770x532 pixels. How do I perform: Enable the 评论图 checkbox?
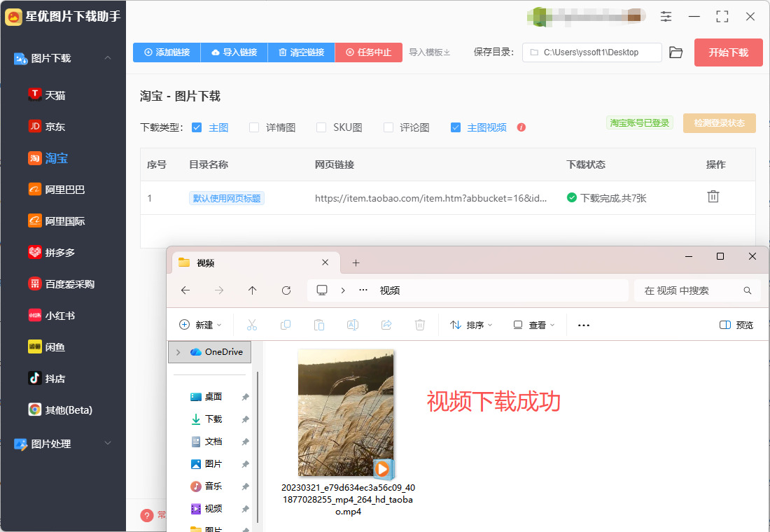pos(388,127)
